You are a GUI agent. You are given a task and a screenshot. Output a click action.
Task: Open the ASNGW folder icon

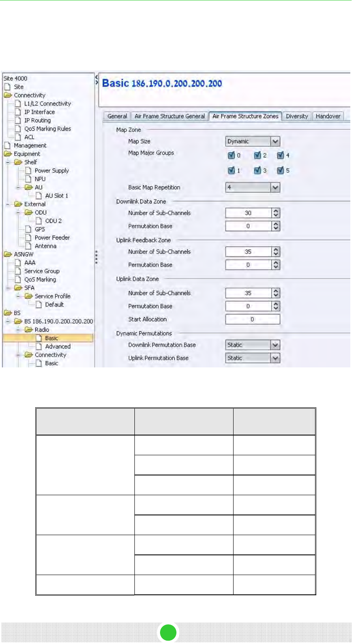pyautogui.click(x=8, y=254)
